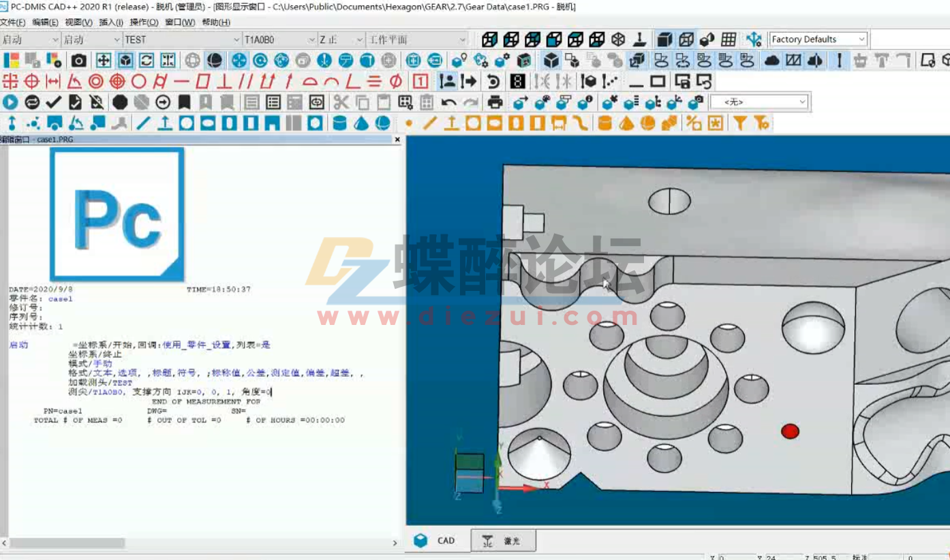Expand the T1A0B0 probe tip dropdown
Screen dimensions: 950x560
313,39
